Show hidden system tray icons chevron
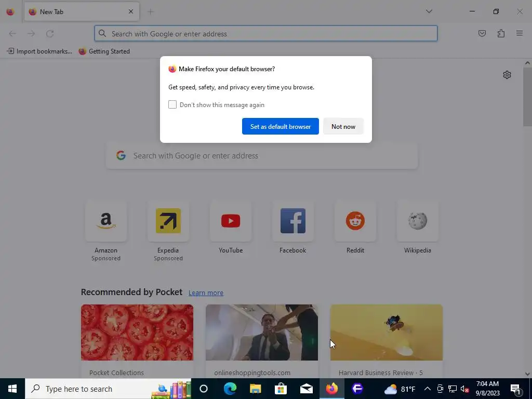 coord(428,389)
